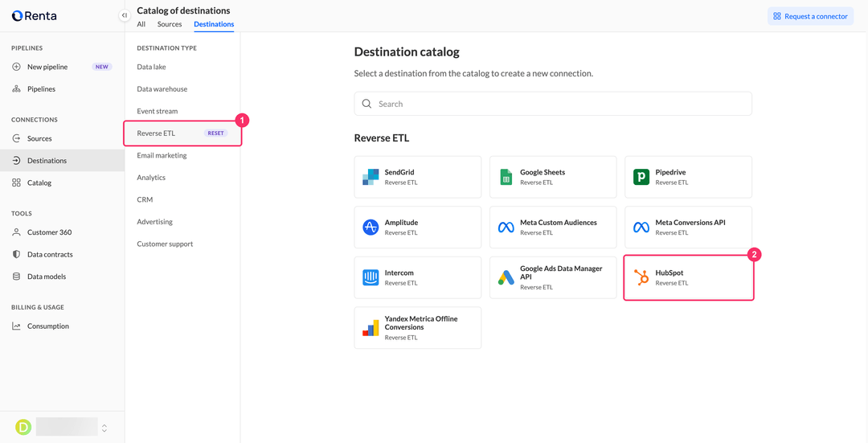
Task: Select the Yandex Metrica Offline Conversions card
Action: [x=417, y=328]
